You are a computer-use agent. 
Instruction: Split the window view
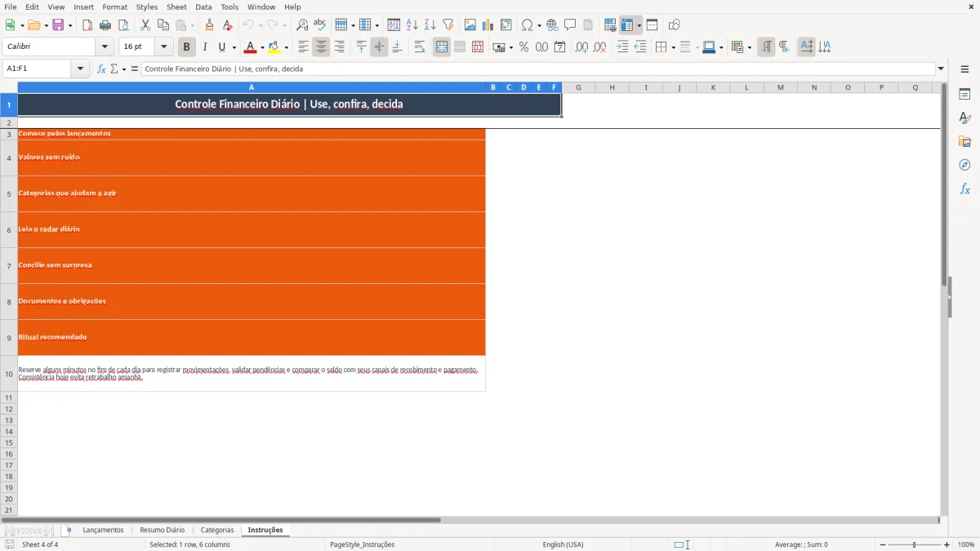click(x=652, y=25)
